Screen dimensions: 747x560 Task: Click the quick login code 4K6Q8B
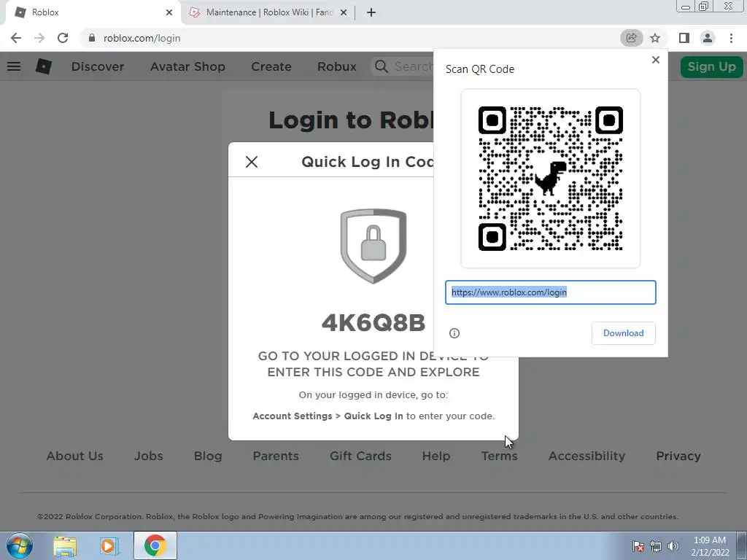point(373,323)
